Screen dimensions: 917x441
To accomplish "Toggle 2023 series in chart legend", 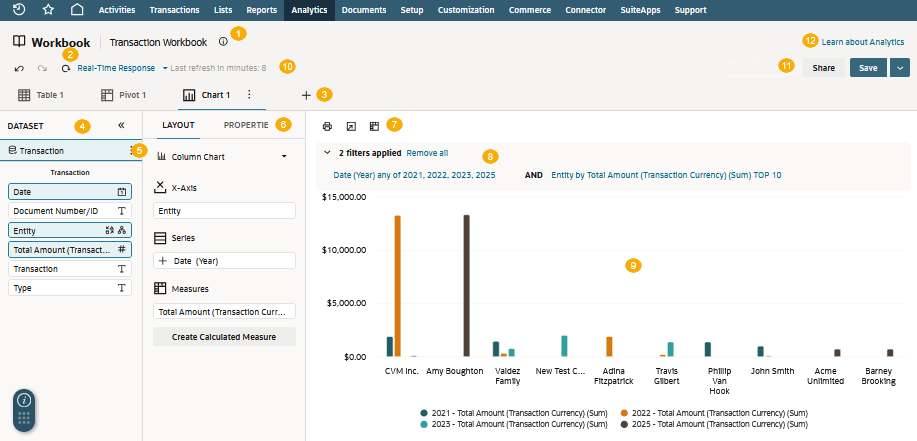I will pyautogui.click(x=514, y=424).
